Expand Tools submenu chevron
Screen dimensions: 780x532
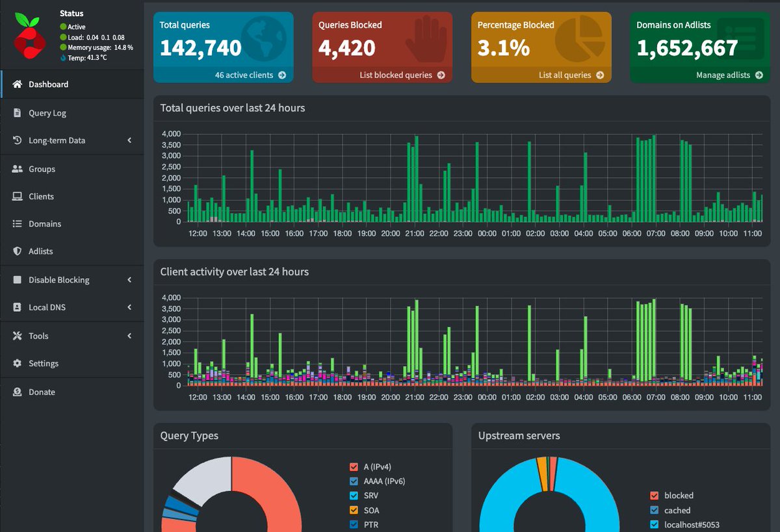129,336
